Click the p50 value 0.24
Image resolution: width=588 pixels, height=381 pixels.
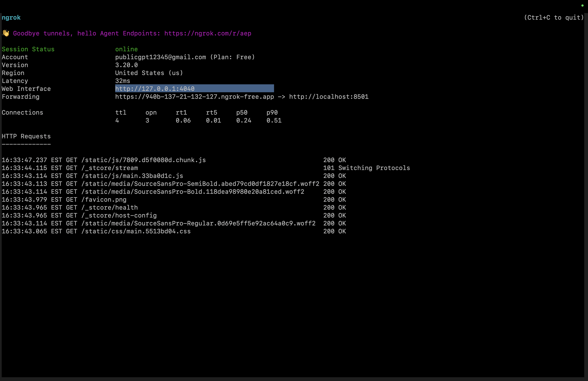[244, 120]
